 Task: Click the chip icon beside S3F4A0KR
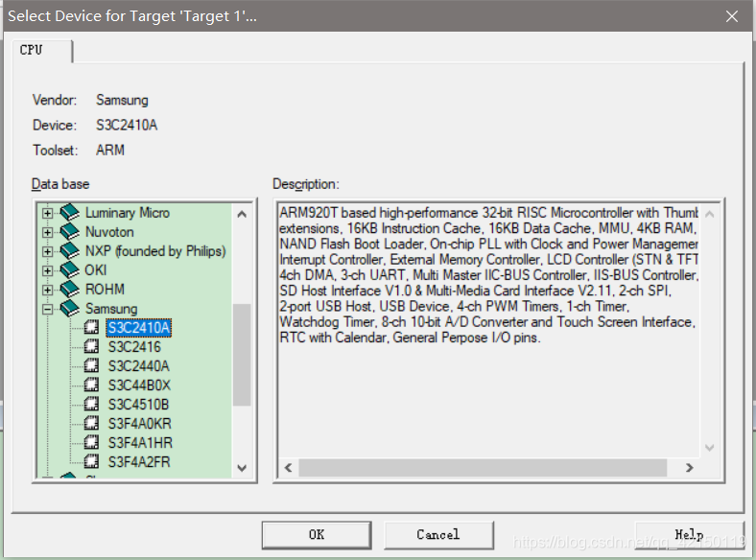tap(91, 423)
